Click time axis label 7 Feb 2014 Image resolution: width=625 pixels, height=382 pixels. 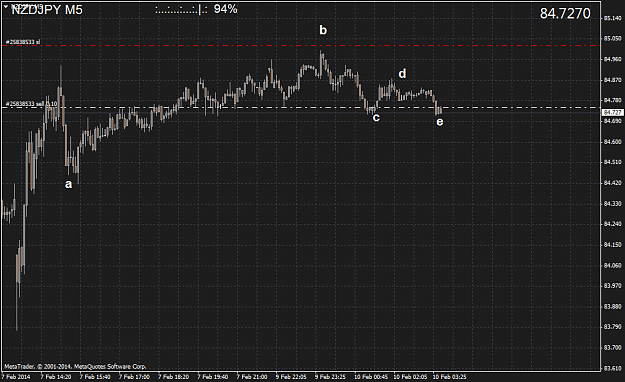(16, 377)
